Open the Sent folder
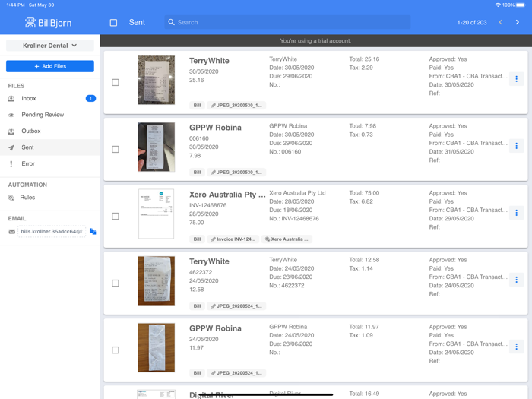Viewport: 532px width, 399px height. 50,147
